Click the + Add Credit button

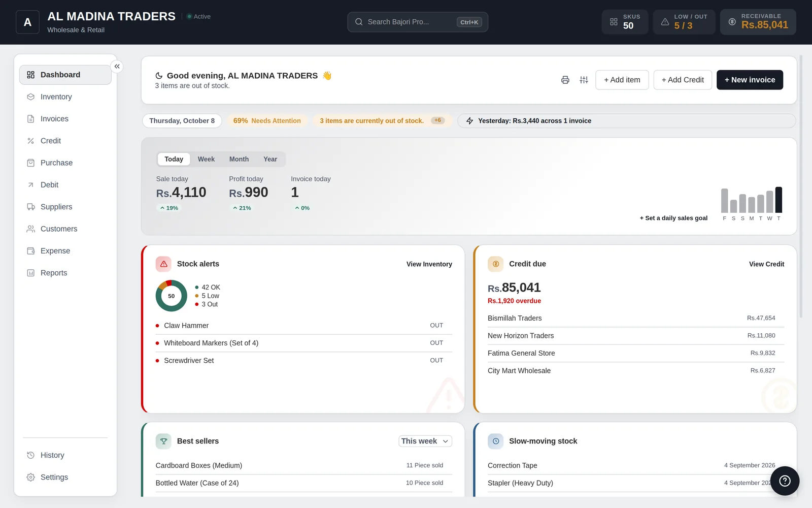point(683,80)
